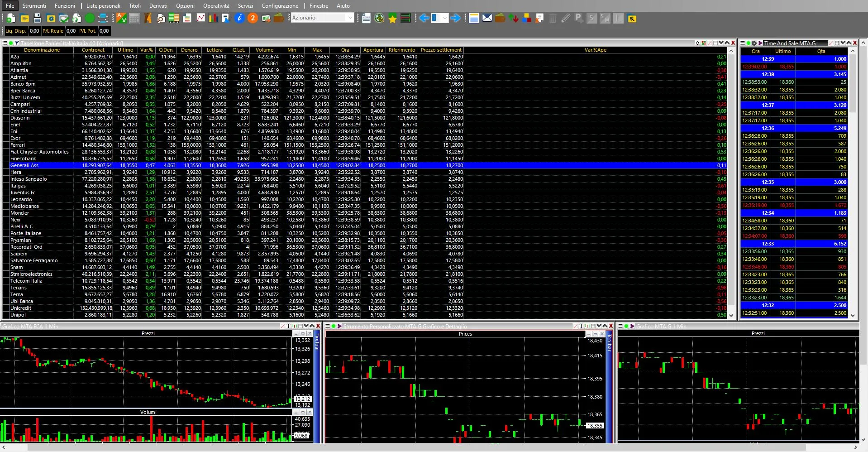The width and height of the screenshot is (868, 452).
Task: Click the yellow folder with cursor icon
Action: pyautogui.click(x=632, y=19)
